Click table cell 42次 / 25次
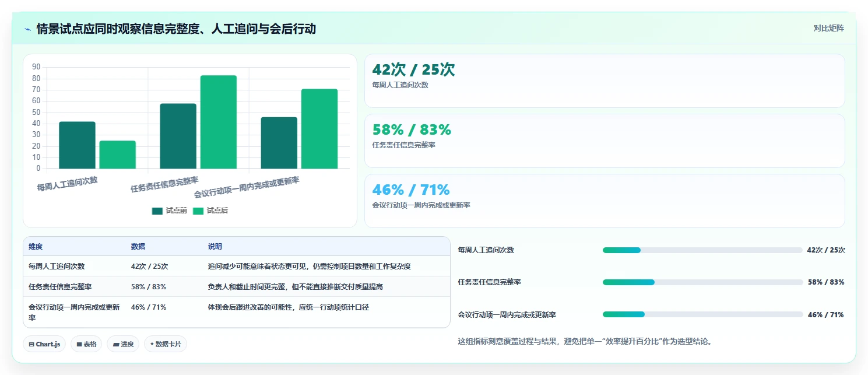This screenshot has width=868, height=375. coord(150,267)
